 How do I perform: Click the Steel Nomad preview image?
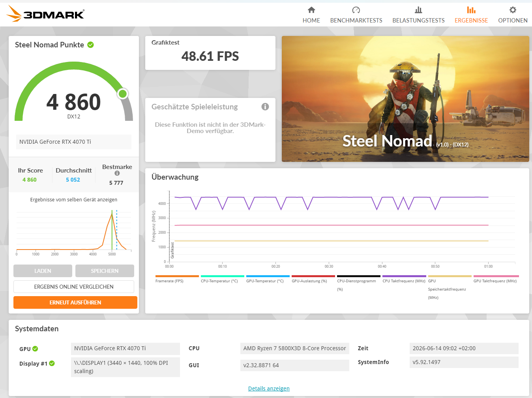point(405,99)
